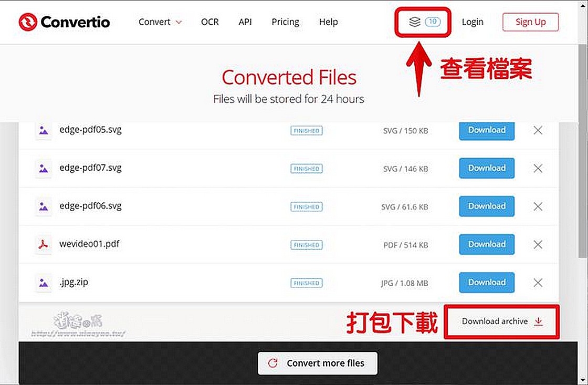Click the size text PDF / 514 KB
This screenshot has width=588, height=385.
(x=406, y=245)
